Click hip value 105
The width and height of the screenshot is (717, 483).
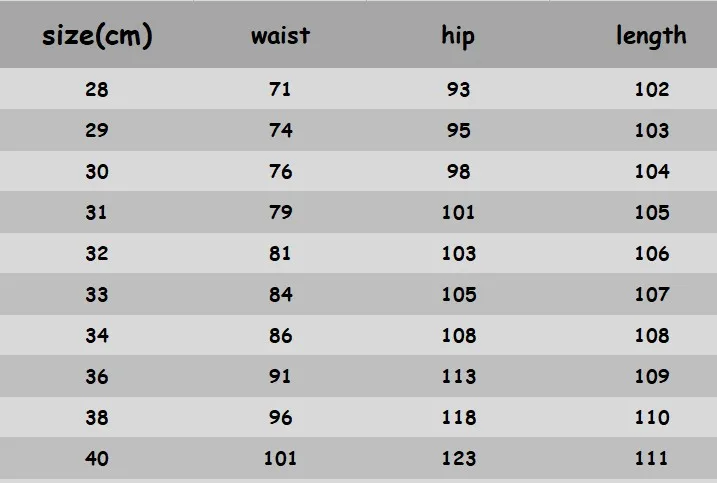pos(459,294)
